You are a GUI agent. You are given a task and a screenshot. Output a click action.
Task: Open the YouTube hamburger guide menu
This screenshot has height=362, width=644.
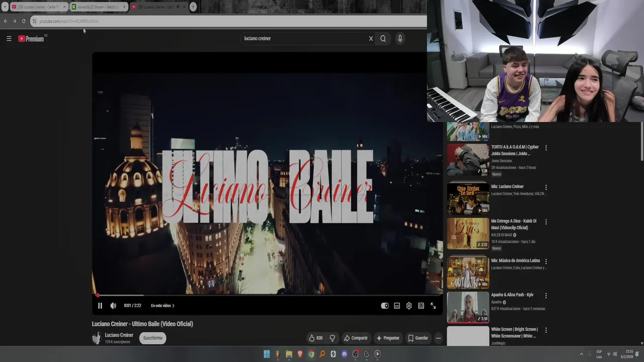pyautogui.click(x=9, y=39)
